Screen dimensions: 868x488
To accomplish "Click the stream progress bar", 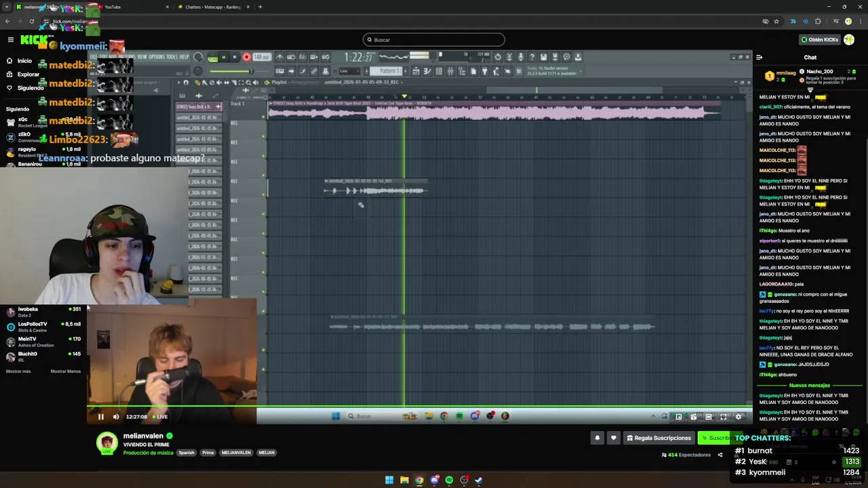I will tap(420, 407).
